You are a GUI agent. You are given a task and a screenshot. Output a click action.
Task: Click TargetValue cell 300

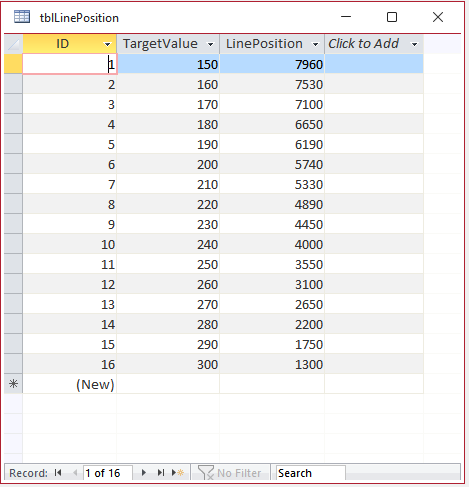pos(168,364)
